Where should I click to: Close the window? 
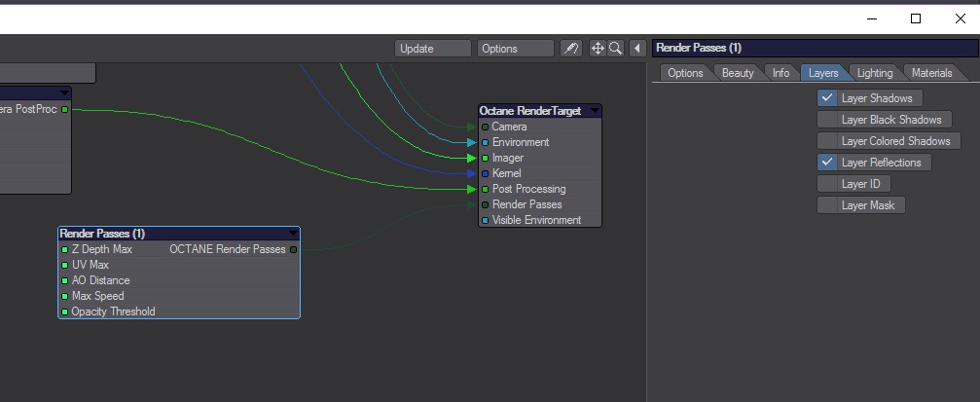pyautogui.click(x=960, y=18)
